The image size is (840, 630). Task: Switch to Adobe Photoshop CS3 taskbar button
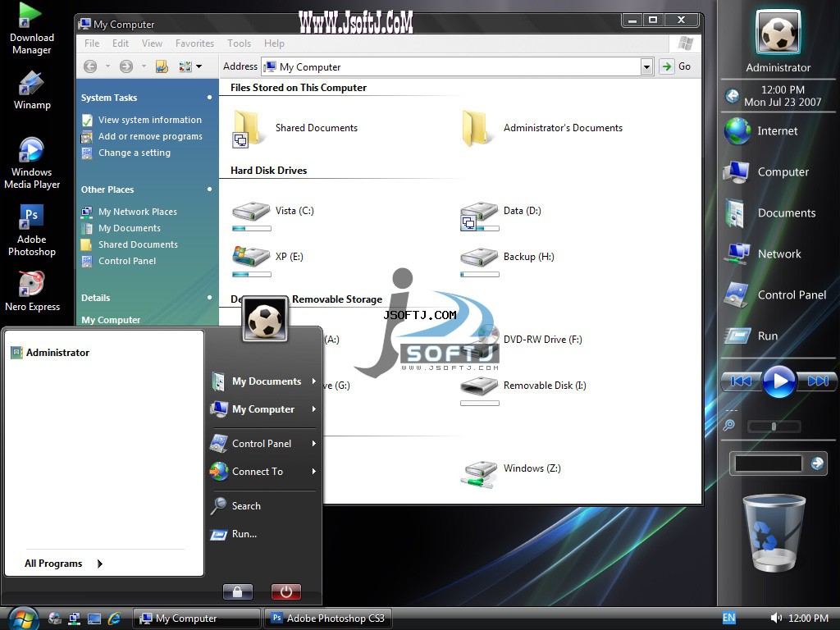coord(328,619)
